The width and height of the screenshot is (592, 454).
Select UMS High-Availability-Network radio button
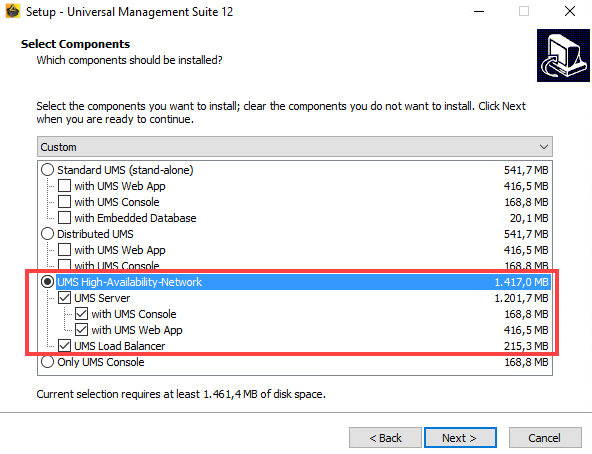(47, 282)
